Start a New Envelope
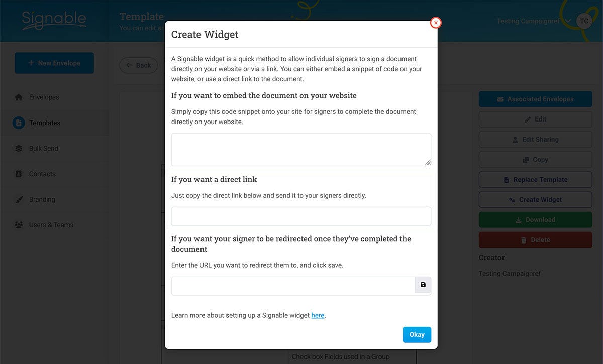Screen dimensions: 603x364 (54, 63)
